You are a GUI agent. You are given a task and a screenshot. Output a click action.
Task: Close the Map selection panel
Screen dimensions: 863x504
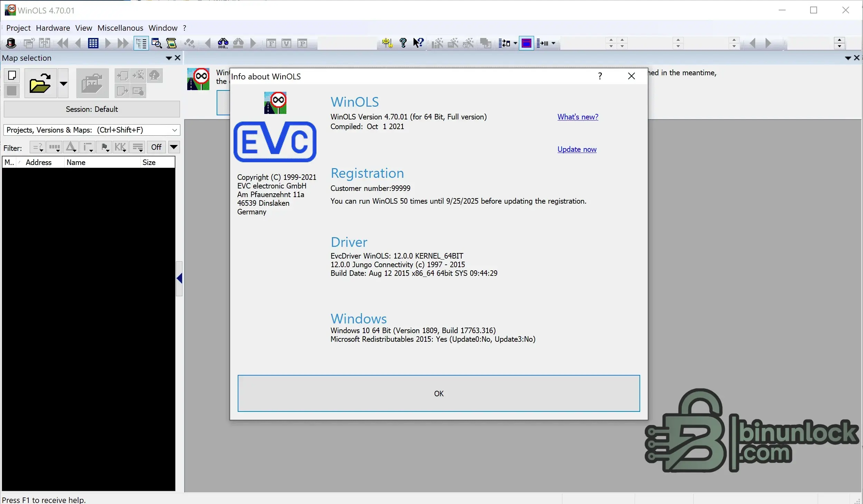pos(178,58)
